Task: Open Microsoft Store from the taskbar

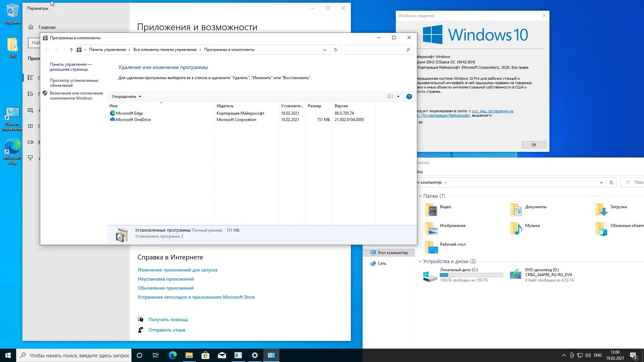Action: click(x=205, y=355)
